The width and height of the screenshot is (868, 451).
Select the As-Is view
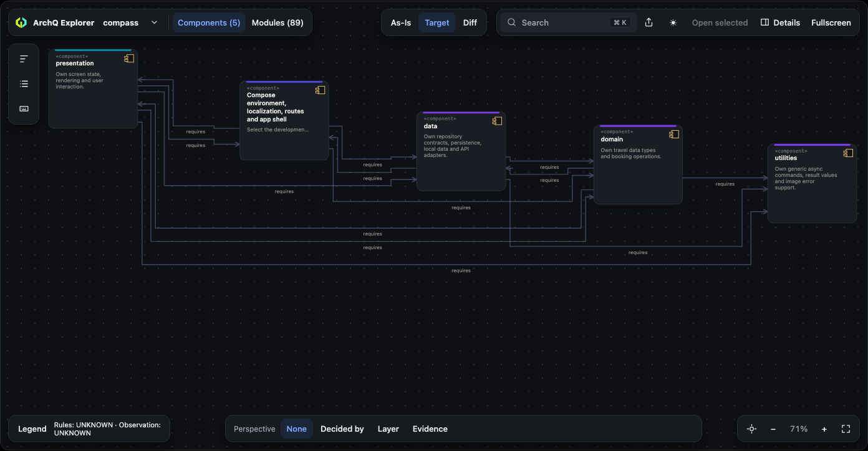(401, 22)
